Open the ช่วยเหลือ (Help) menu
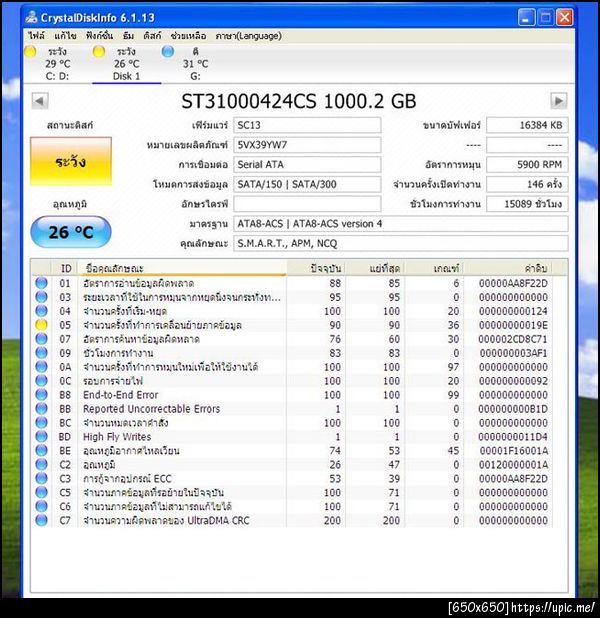 pos(188,36)
